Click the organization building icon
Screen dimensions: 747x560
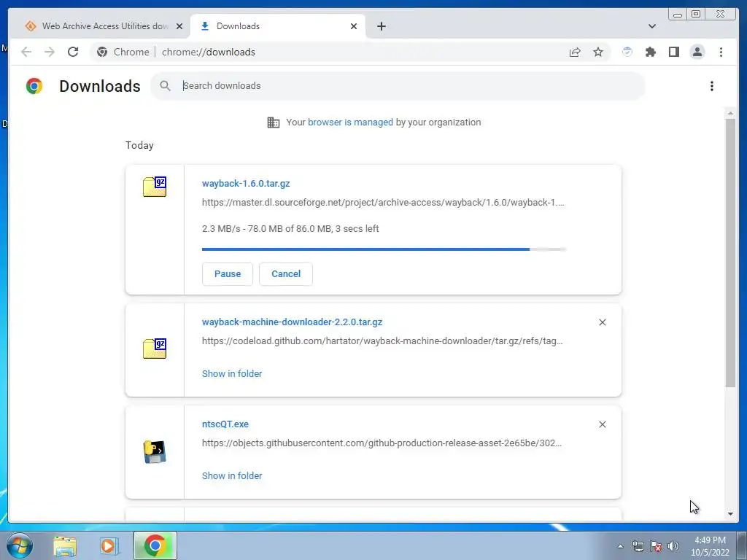click(274, 122)
